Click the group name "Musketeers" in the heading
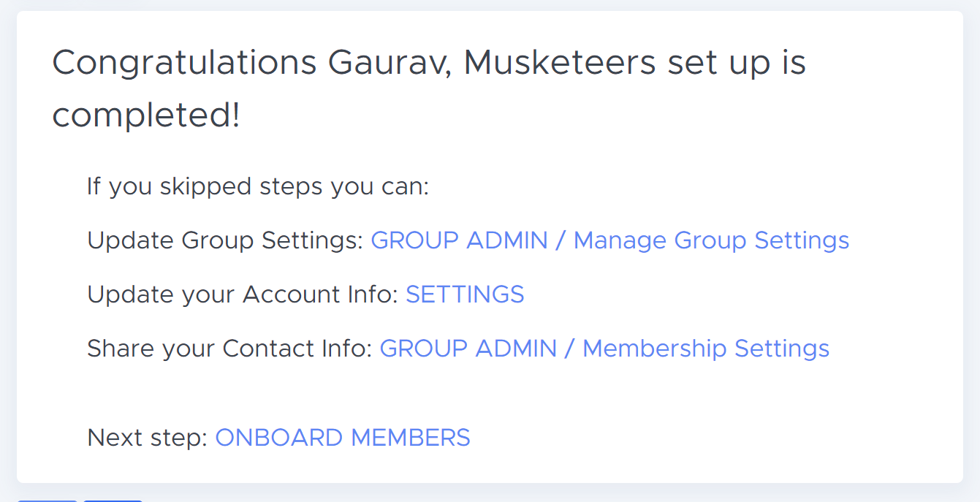The width and height of the screenshot is (980, 502). click(560, 63)
